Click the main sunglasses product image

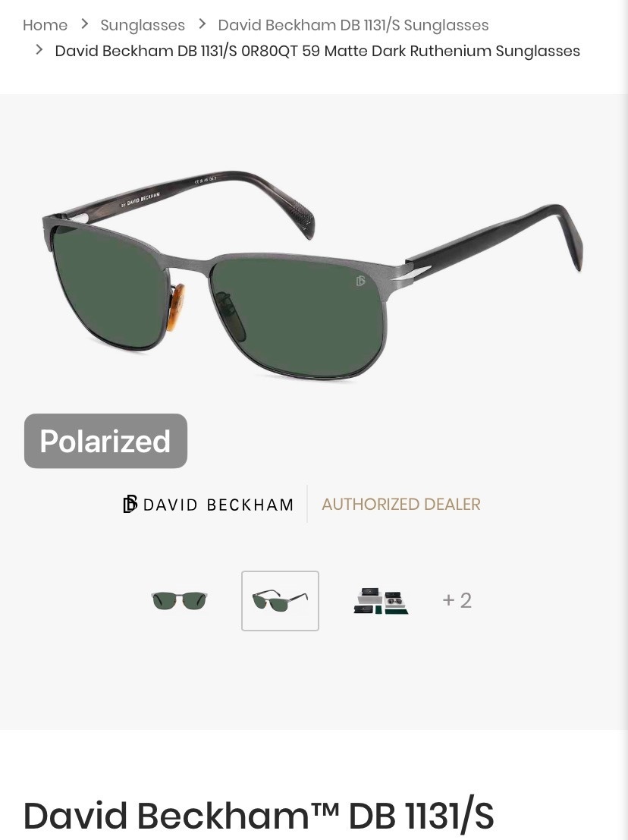(x=312, y=275)
